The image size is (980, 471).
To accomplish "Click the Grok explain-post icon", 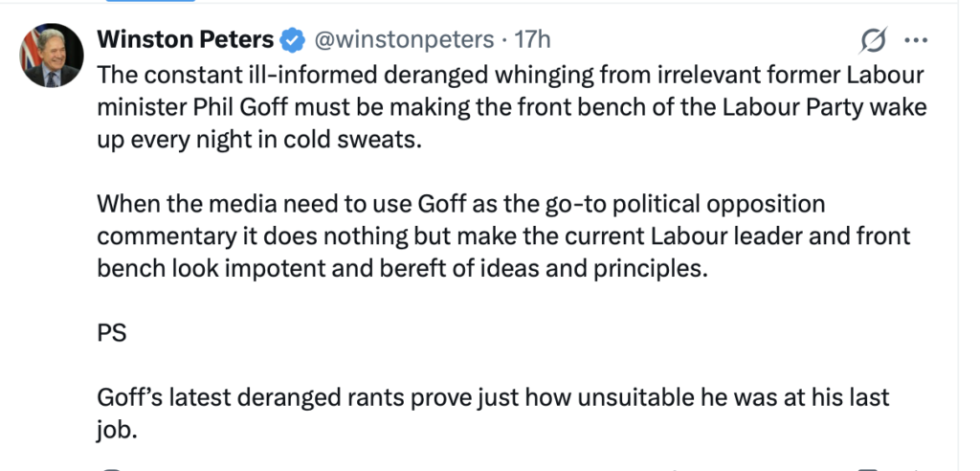I will (873, 40).
